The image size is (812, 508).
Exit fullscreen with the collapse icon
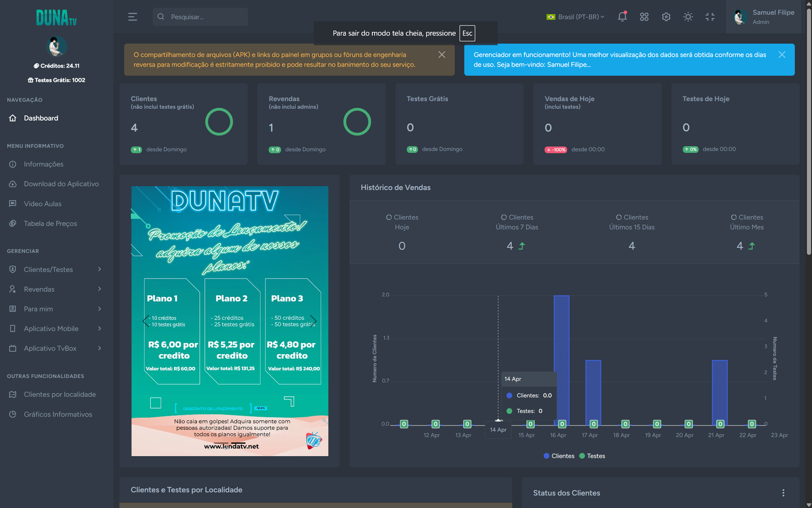710,17
